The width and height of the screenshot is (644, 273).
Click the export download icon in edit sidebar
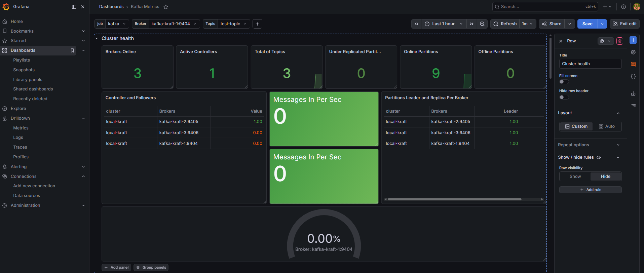tap(633, 94)
